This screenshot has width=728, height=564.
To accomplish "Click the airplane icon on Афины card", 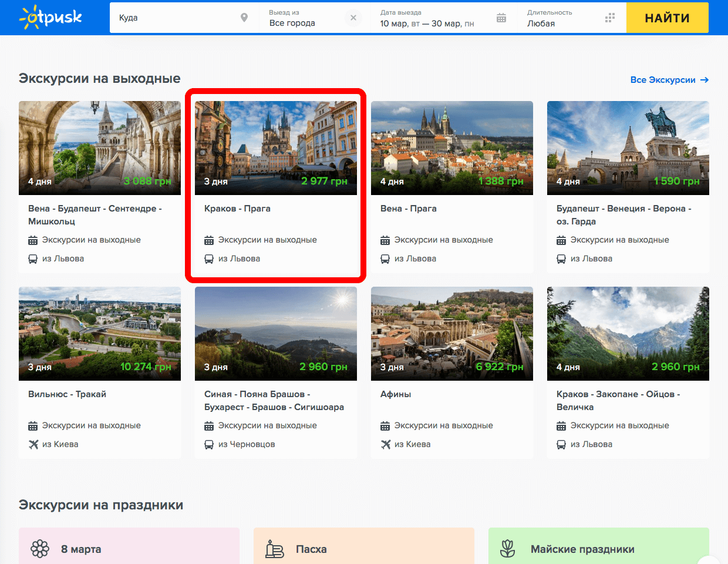I will pos(385,444).
